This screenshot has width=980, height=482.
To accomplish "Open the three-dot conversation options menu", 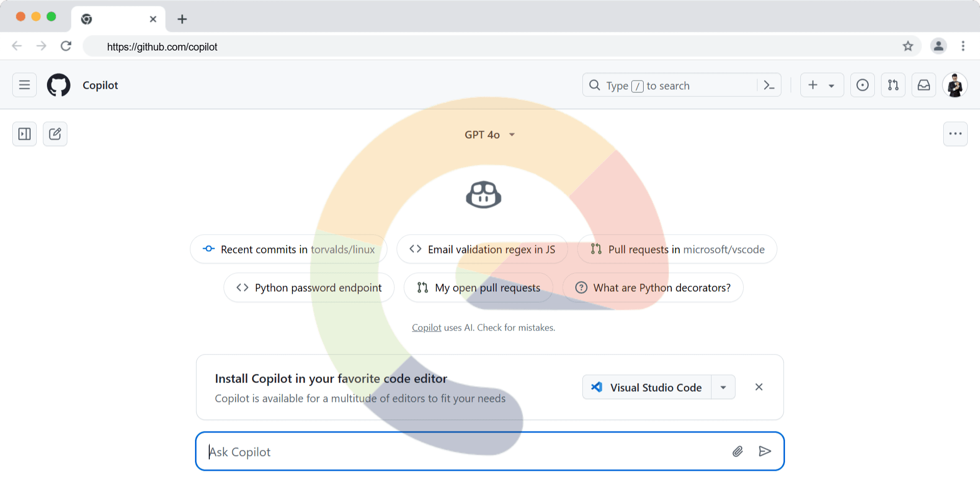I will tap(955, 134).
